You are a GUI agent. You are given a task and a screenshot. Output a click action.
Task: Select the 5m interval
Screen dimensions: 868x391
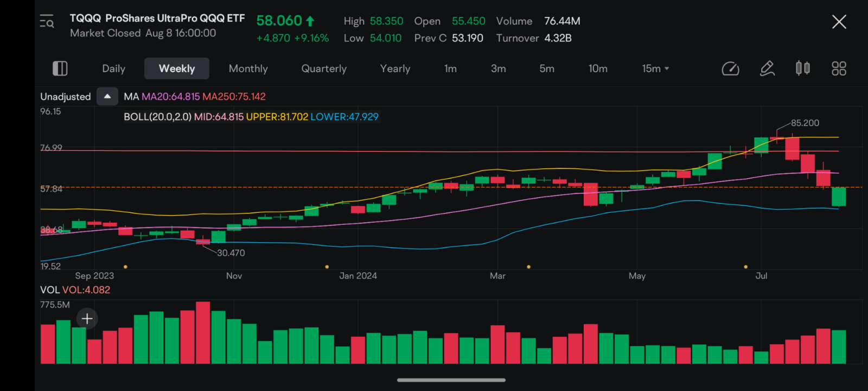pos(547,68)
